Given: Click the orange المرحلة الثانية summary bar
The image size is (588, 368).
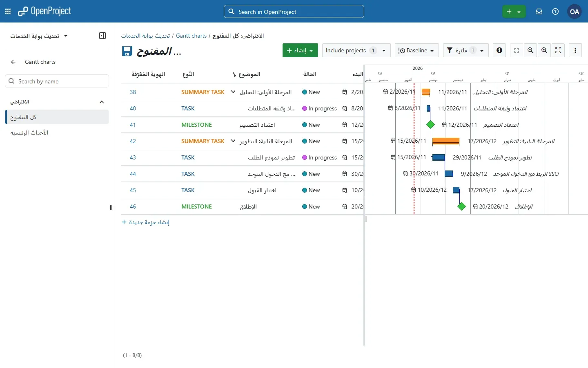Looking at the screenshot, I should tap(446, 141).
